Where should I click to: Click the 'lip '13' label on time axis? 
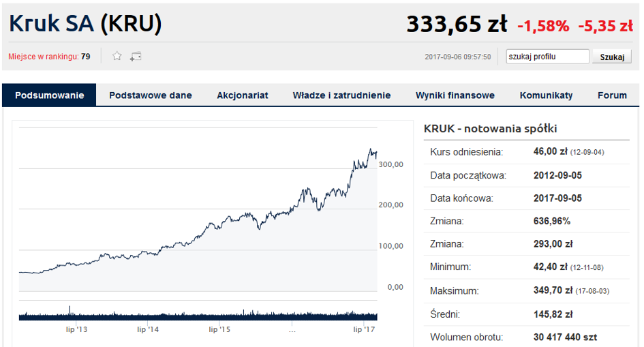pyautogui.click(x=76, y=329)
